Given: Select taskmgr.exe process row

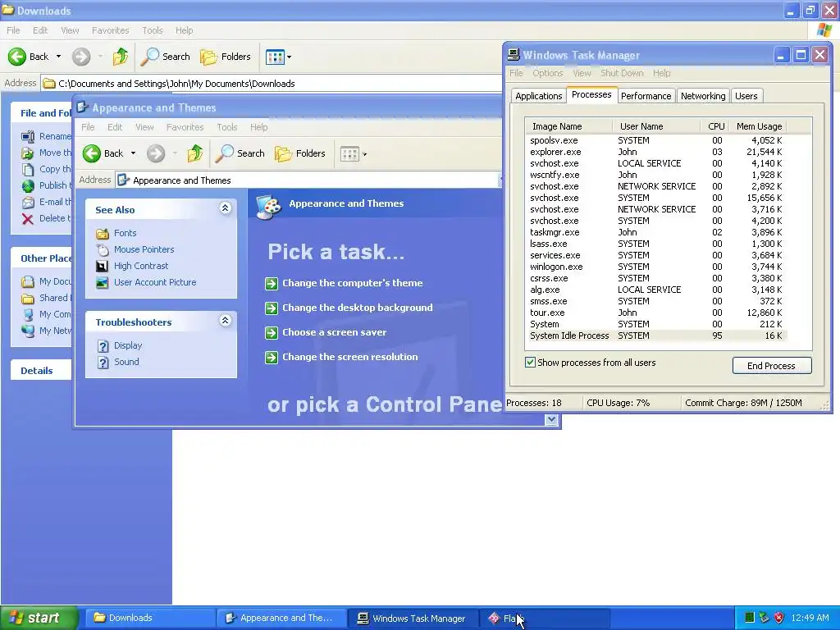Looking at the screenshot, I should (x=656, y=232).
